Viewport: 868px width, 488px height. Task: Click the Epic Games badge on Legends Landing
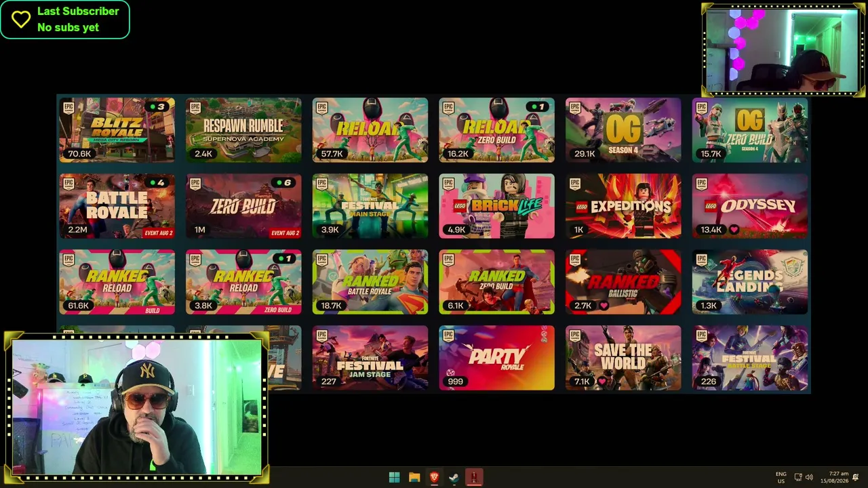tap(702, 260)
